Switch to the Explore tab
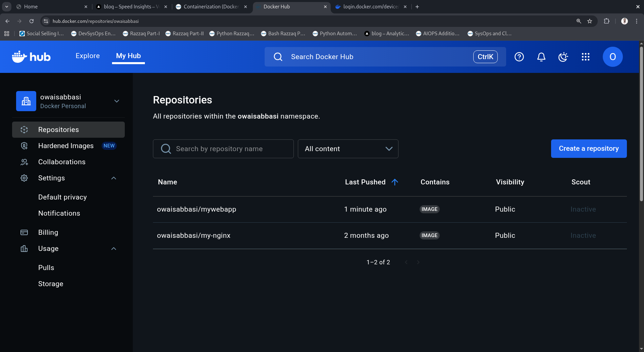644x352 pixels. click(88, 56)
